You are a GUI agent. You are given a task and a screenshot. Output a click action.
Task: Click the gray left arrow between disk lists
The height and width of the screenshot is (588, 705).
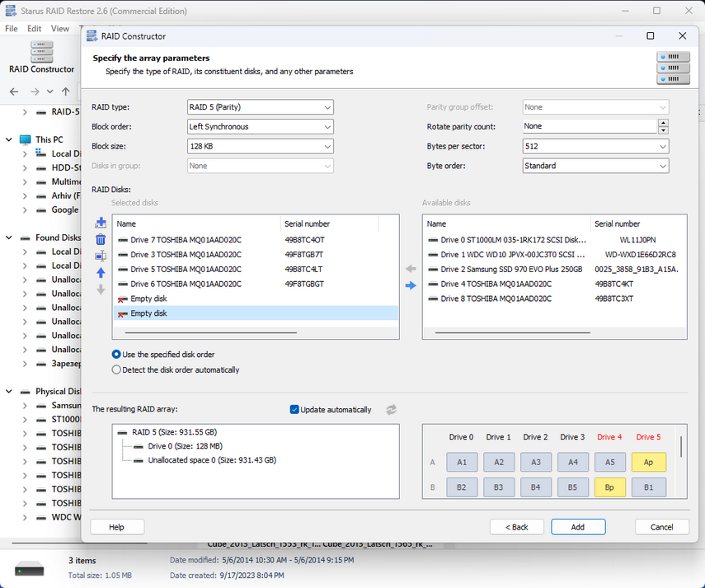click(x=411, y=269)
